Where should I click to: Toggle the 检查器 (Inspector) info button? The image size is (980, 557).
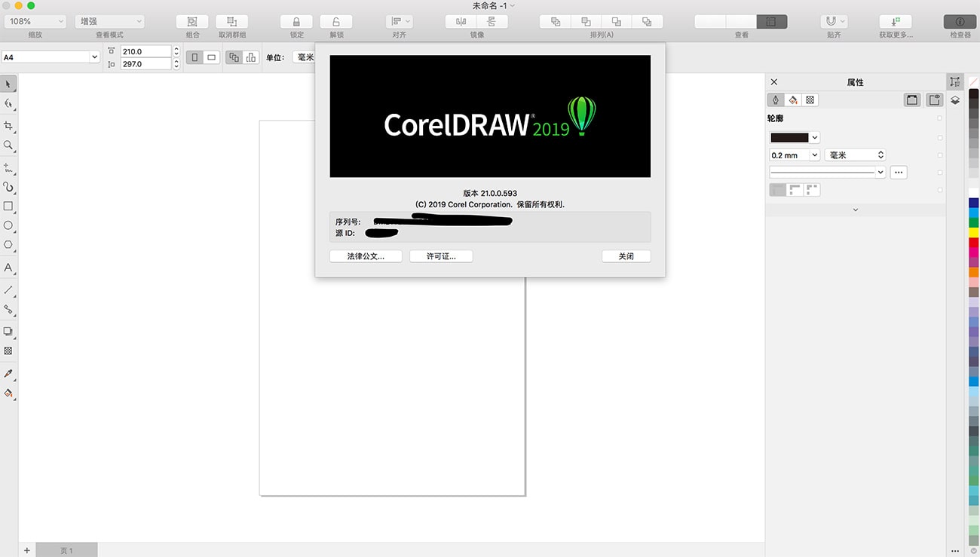click(960, 22)
